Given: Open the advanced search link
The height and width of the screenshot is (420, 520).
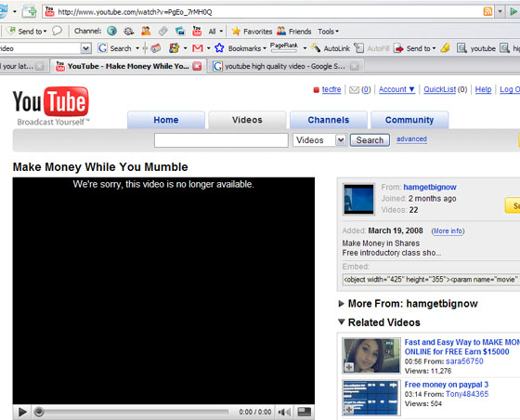Looking at the screenshot, I should point(411,139).
